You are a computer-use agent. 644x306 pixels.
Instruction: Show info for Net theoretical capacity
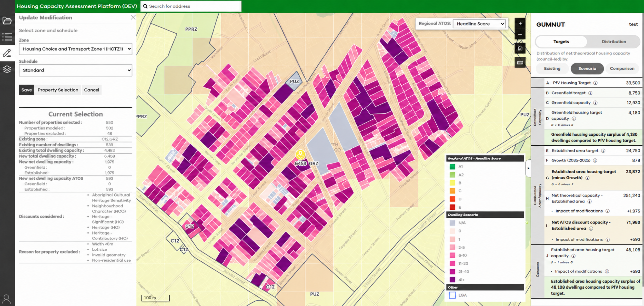pyautogui.click(x=589, y=201)
